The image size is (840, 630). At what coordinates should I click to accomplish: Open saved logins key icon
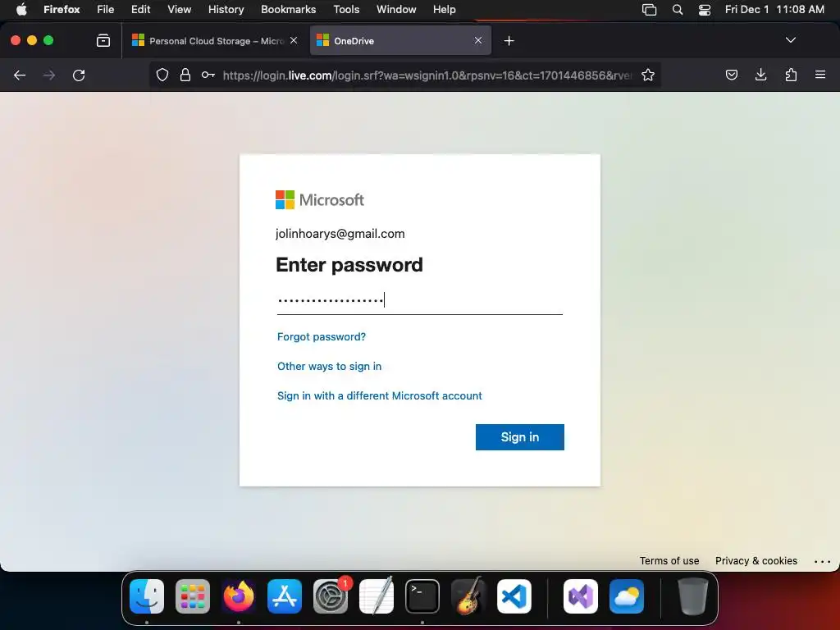point(208,75)
